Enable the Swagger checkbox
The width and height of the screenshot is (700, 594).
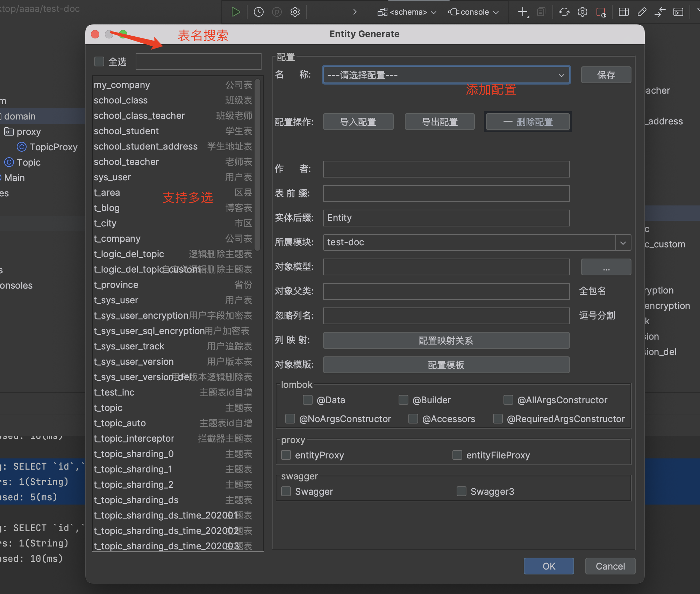pos(286,491)
